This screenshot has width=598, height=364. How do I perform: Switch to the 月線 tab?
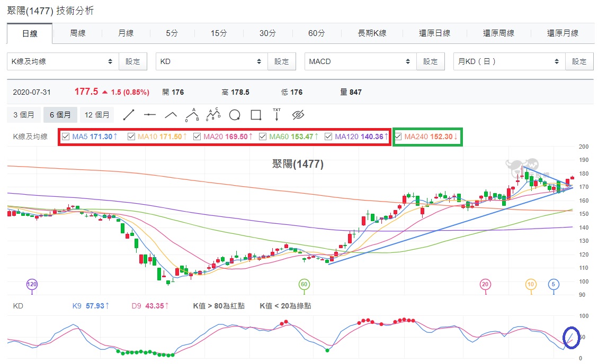[x=126, y=33]
